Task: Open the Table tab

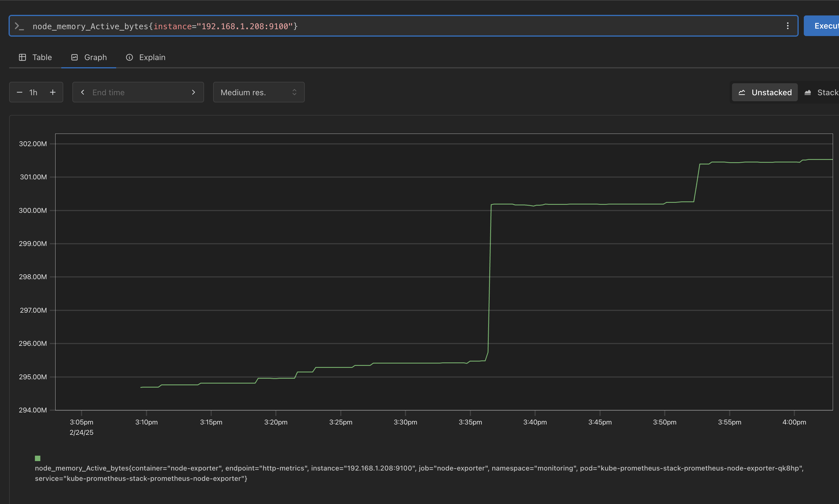Action: [x=42, y=57]
